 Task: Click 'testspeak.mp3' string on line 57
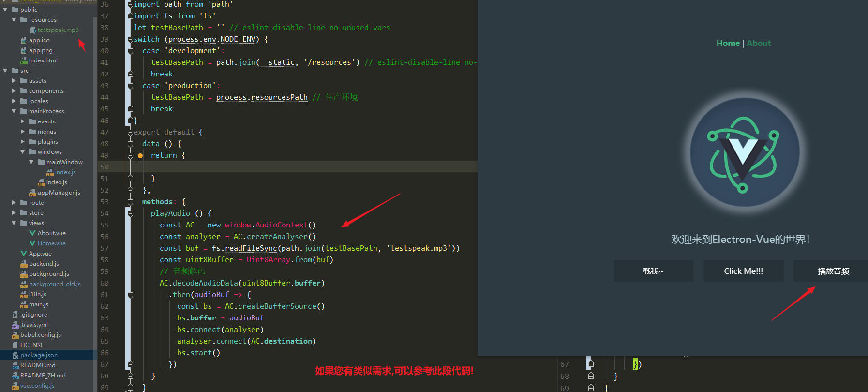pyautogui.click(x=419, y=248)
